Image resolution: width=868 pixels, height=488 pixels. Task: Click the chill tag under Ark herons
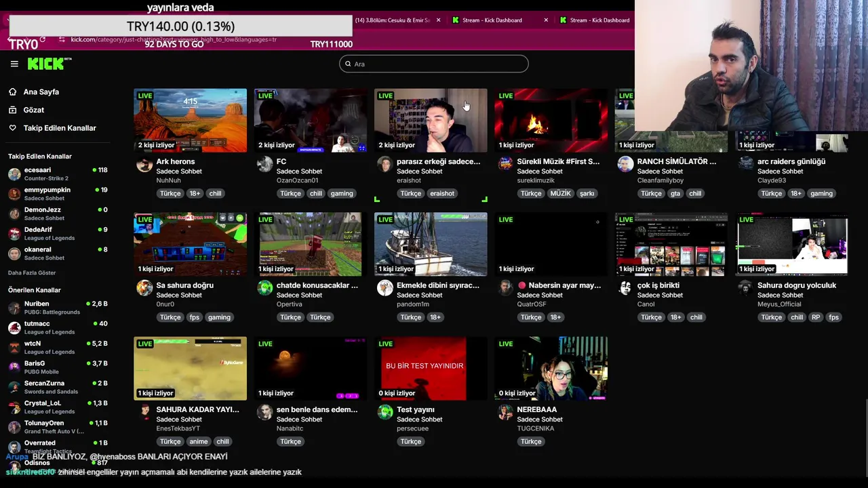click(x=215, y=193)
